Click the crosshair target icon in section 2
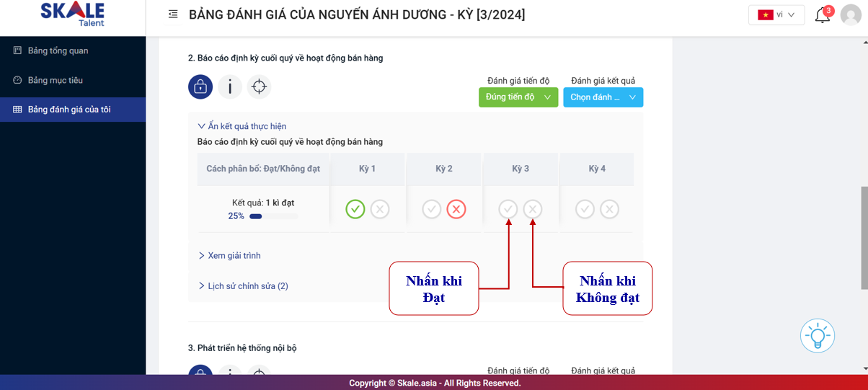868x390 pixels. 259,87
